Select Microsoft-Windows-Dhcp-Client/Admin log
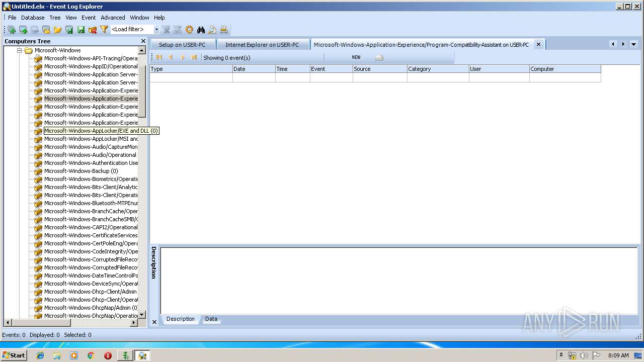Screen dimensions: 644x362 pyautogui.click(x=90, y=292)
